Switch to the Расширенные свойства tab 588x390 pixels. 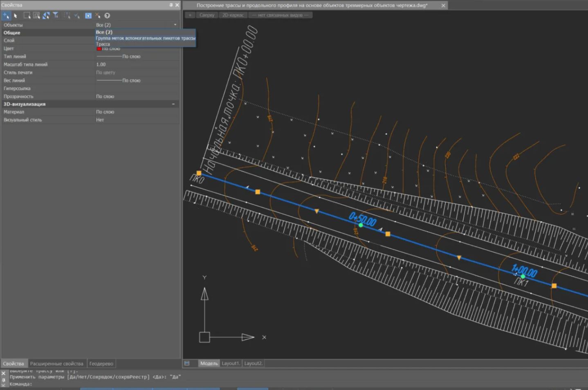[x=56, y=363]
